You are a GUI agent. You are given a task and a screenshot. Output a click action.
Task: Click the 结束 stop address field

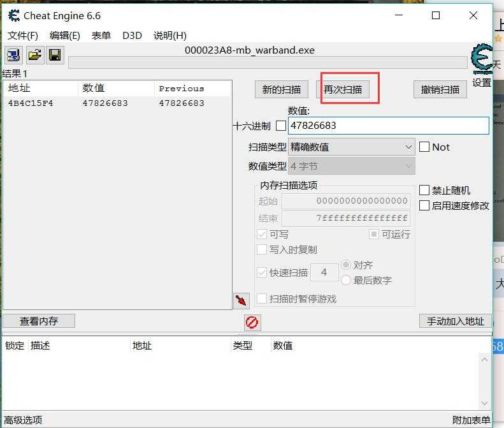coord(346,219)
